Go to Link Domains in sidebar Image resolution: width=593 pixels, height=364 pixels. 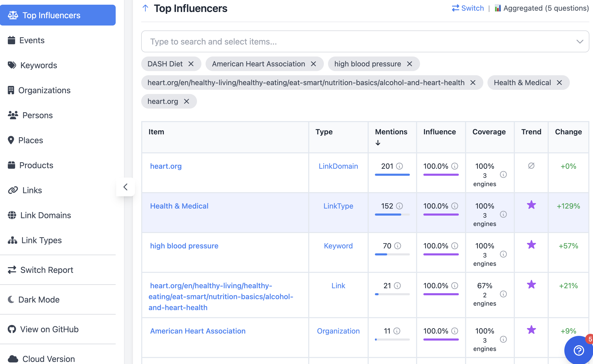tap(45, 215)
